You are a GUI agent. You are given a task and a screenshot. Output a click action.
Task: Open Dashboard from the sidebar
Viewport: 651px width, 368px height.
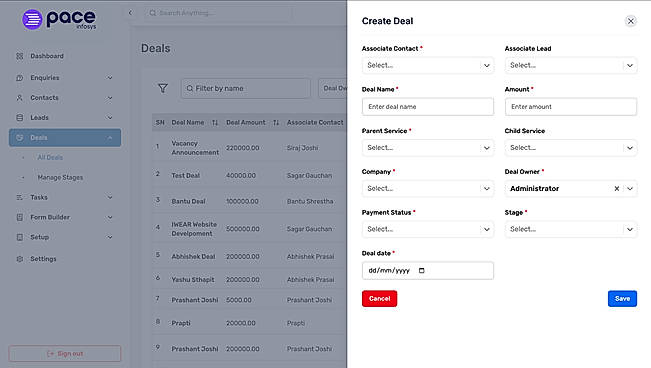(x=46, y=56)
